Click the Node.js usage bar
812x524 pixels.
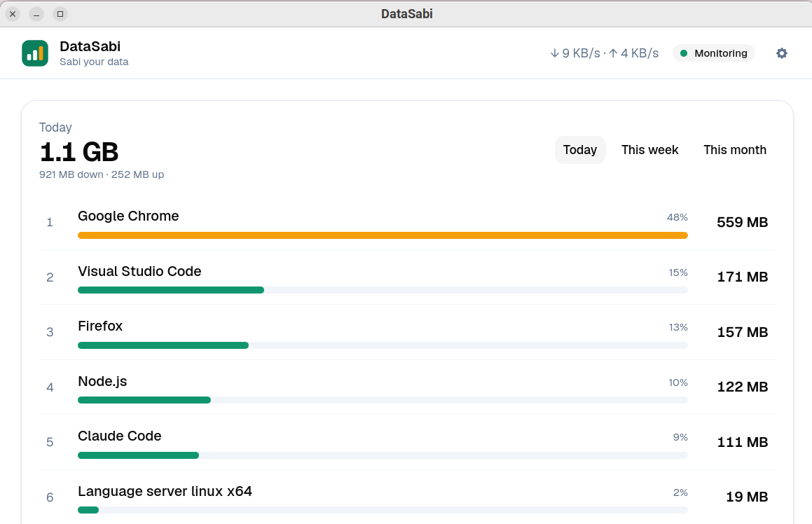click(383, 400)
